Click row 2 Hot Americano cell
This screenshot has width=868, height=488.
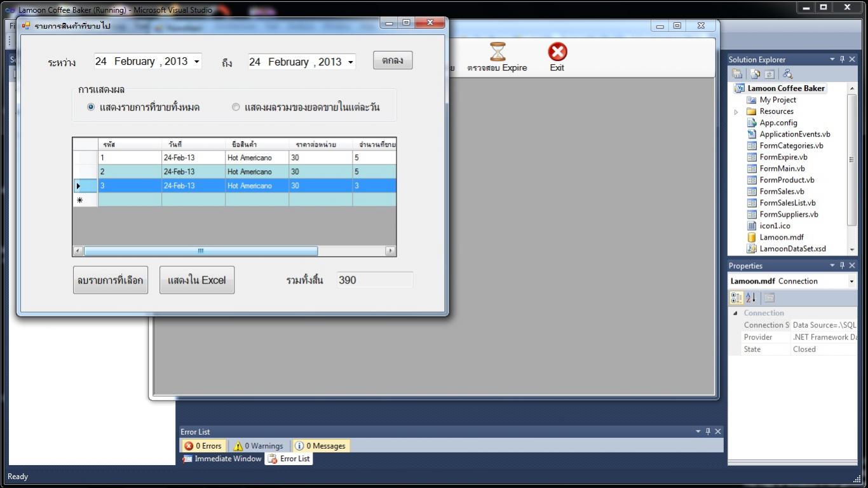pyautogui.click(x=257, y=172)
